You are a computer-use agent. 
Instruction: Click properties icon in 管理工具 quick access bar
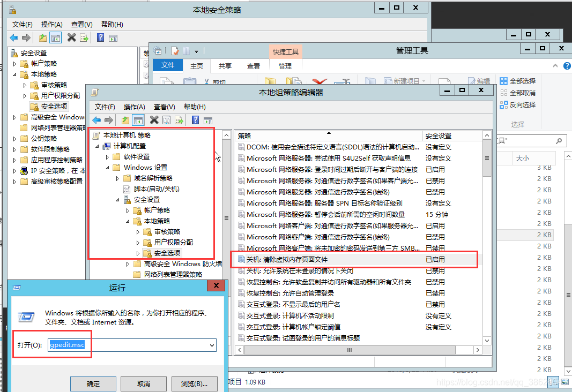click(175, 51)
